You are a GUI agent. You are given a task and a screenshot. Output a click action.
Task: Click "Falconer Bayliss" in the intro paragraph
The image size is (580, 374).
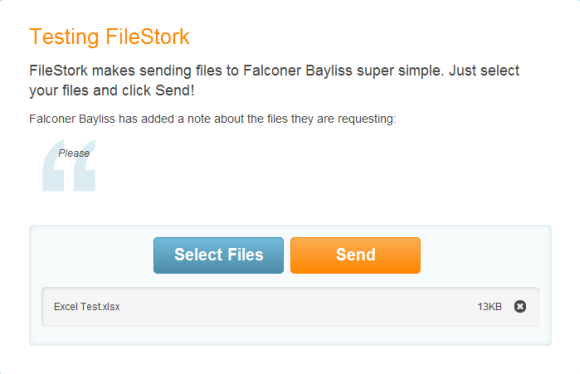point(298,71)
